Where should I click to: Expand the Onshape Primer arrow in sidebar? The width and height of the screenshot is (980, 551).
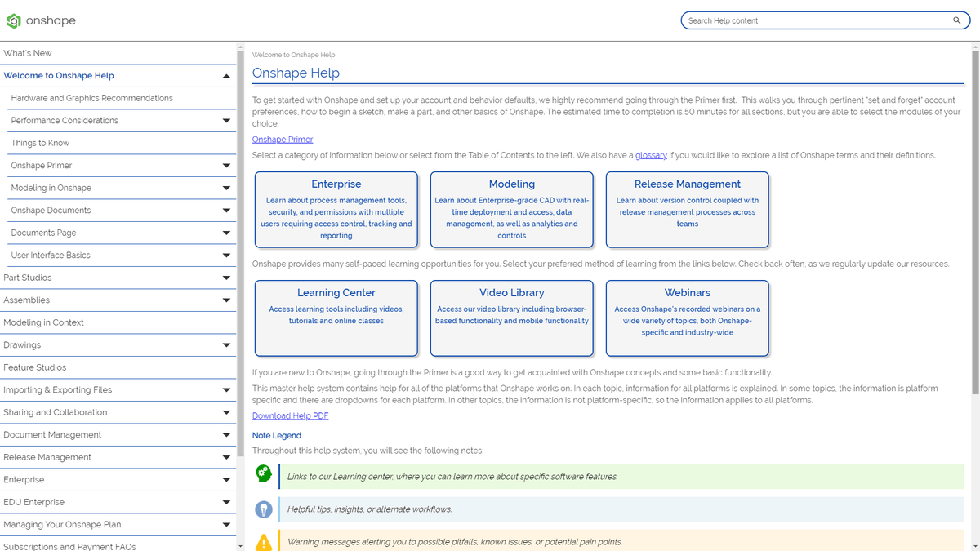pyautogui.click(x=226, y=166)
